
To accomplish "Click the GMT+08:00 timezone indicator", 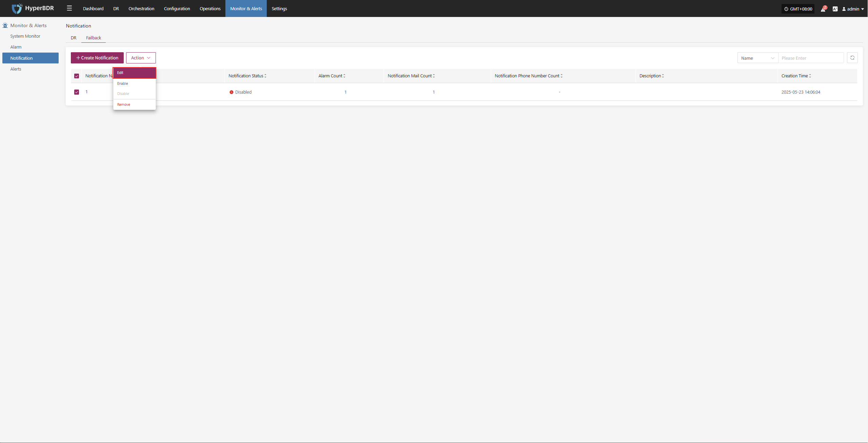I will pyautogui.click(x=798, y=9).
